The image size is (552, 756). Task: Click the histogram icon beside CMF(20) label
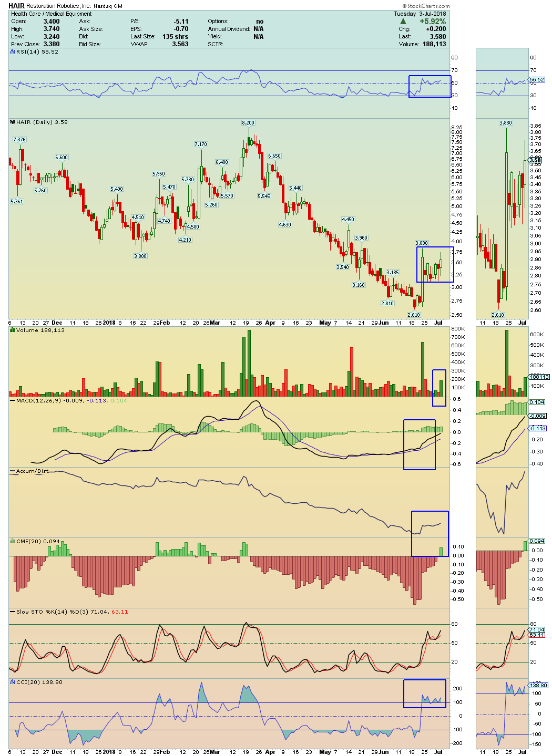click(x=13, y=541)
